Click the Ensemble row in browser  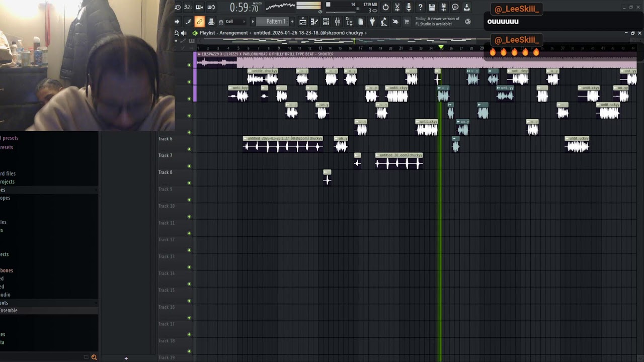tap(49, 311)
